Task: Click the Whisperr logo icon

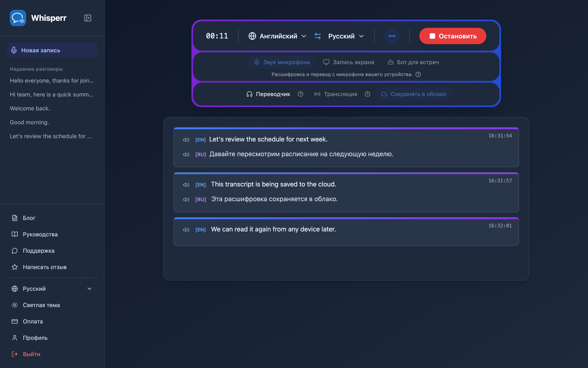Action: 18,18
